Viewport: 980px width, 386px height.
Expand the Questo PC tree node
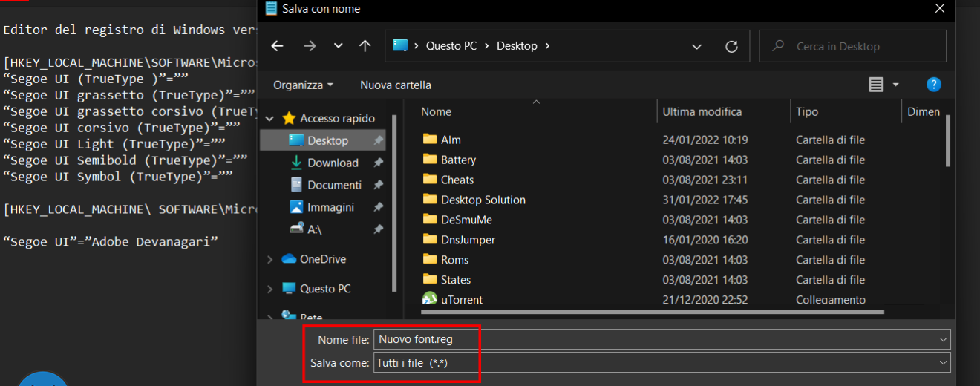pos(269,289)
